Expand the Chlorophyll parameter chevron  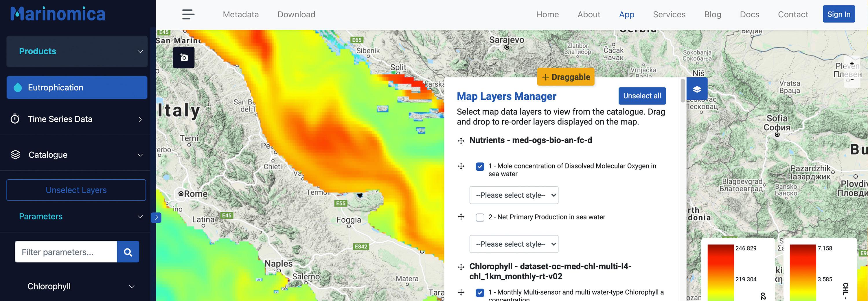(132, 287)
